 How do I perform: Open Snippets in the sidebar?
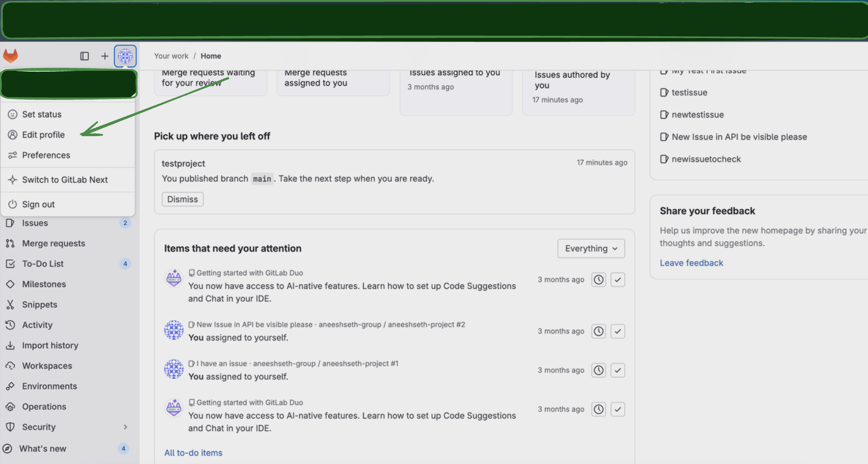39,305
